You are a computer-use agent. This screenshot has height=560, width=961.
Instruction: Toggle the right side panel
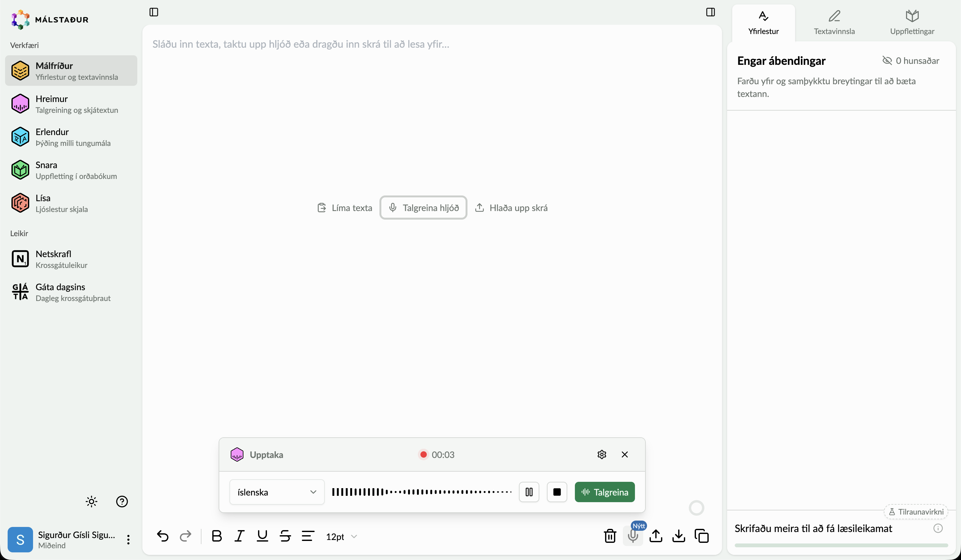[x=710, y=12]
